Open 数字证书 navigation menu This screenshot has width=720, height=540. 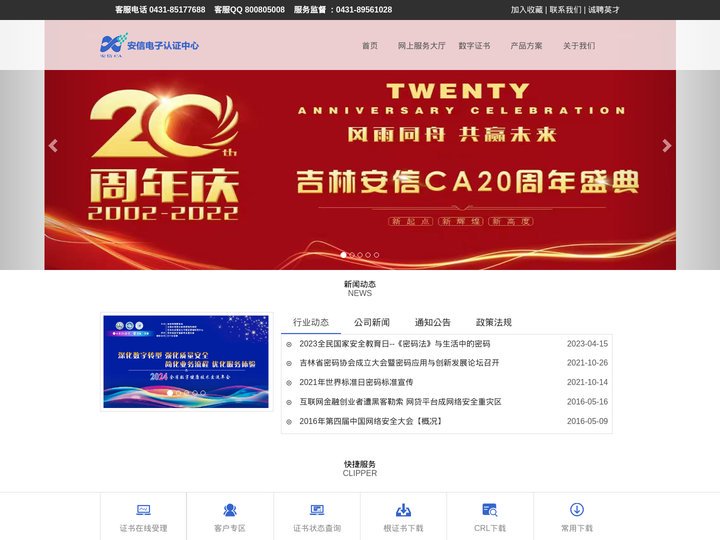tap(474, 45)
